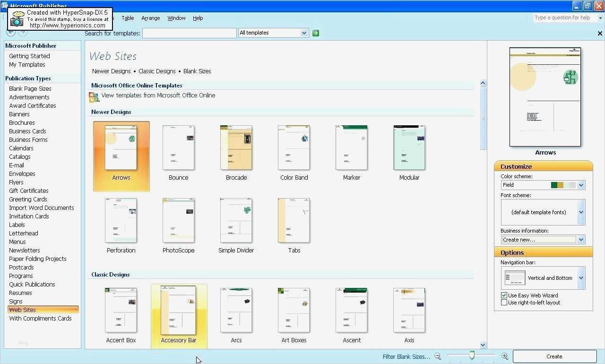Select Import Word Documents in the sidebar

[42, 208]
